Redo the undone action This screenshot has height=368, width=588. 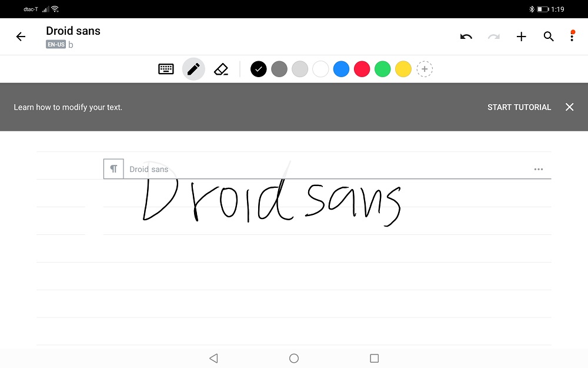pyautogui.click(x=493, y=37)
